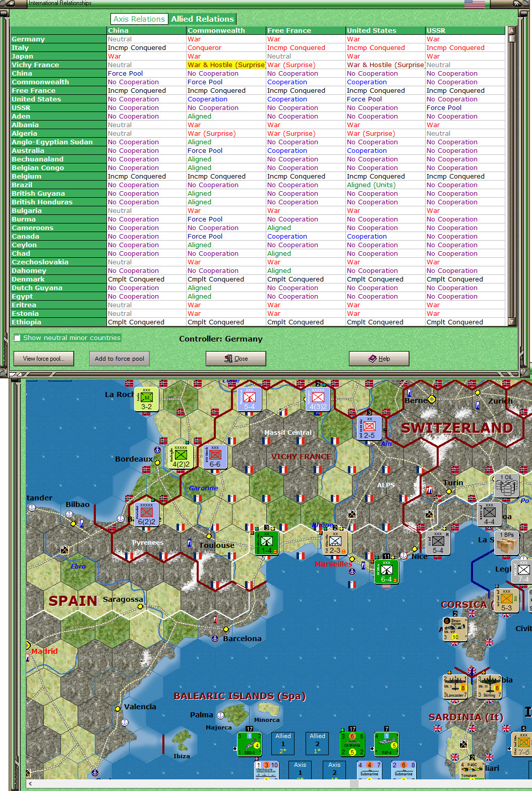Click the Barcelona port anchor icon

click(x=215, y=639)
